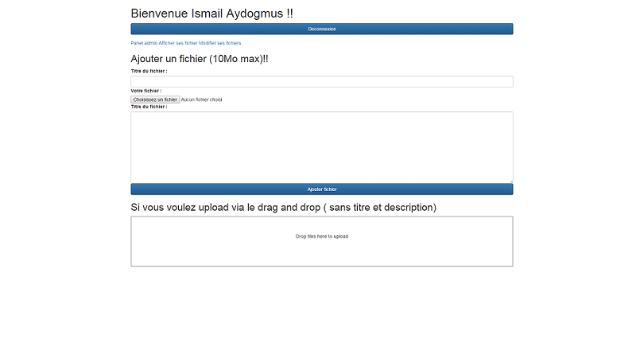
Task: Click the drag and drop upload heading
Action: [x=283, y=207]
